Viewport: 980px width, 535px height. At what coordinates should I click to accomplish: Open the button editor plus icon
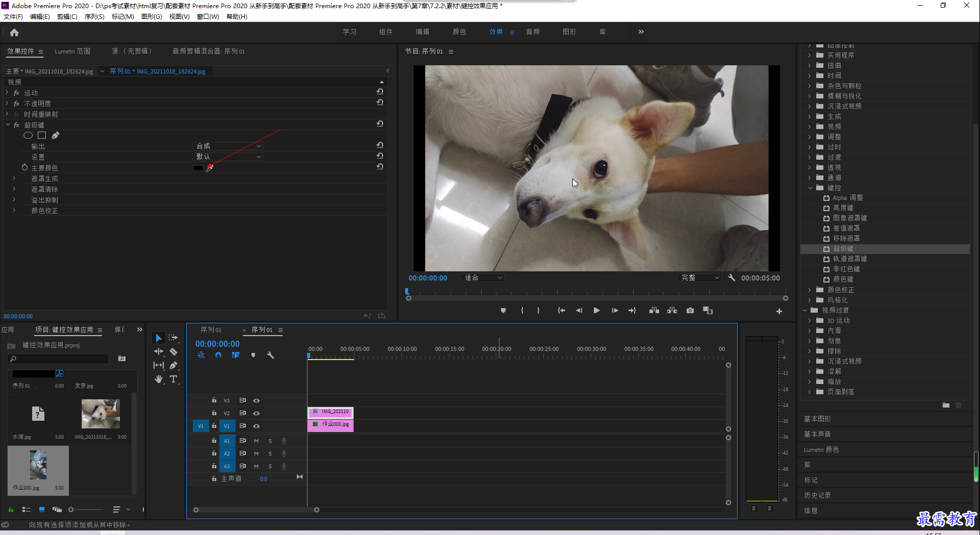point(779,311)
